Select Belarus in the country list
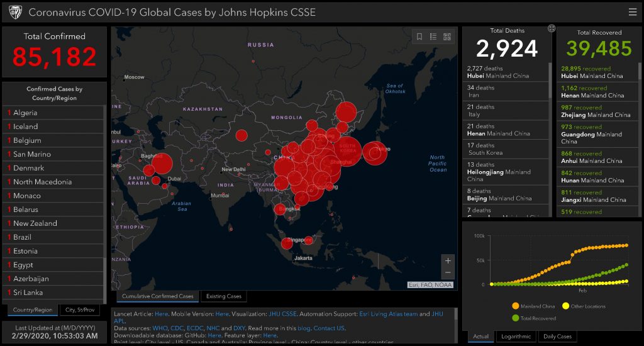Screen dimensions: 644x346 (53, 209)
